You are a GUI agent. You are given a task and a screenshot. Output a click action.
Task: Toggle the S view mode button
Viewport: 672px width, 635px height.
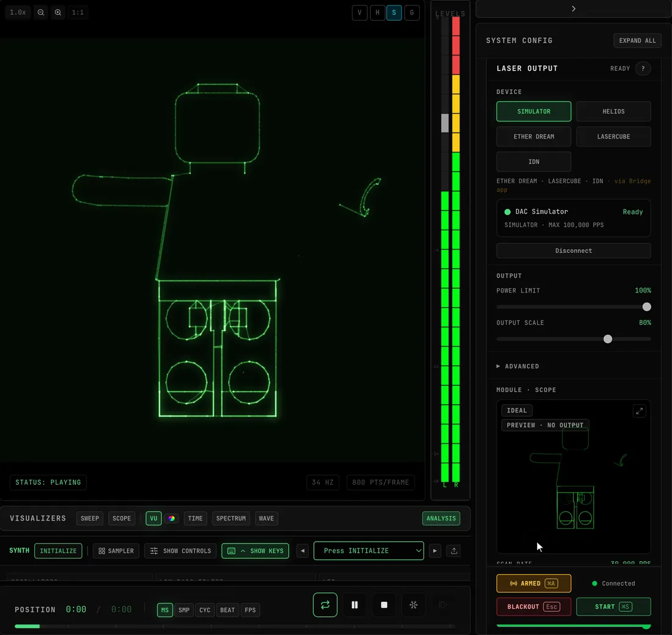pyautogui.click(x=394, y=12)
